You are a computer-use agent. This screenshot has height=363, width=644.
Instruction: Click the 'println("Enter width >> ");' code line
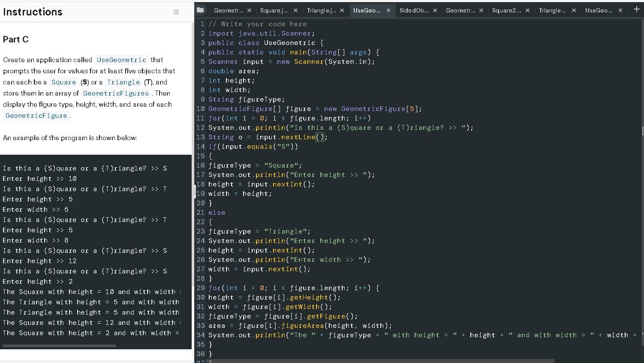(289, 260)
